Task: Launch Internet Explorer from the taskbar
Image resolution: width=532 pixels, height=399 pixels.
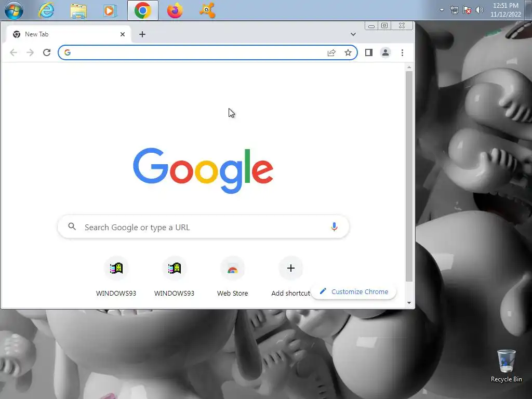Action: [x=46, y=10]
